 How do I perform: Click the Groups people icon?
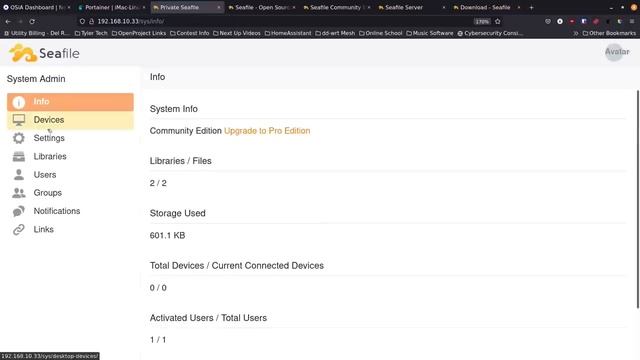[19, 193]
